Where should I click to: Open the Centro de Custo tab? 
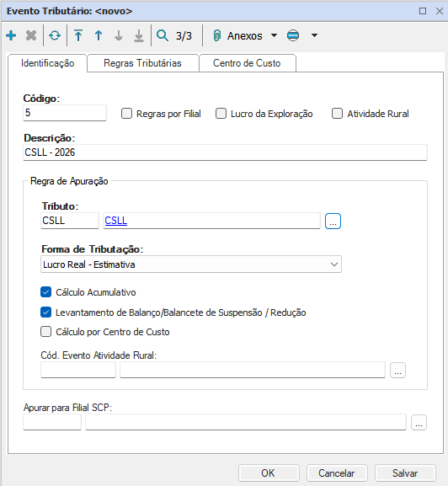coord(247,63)
